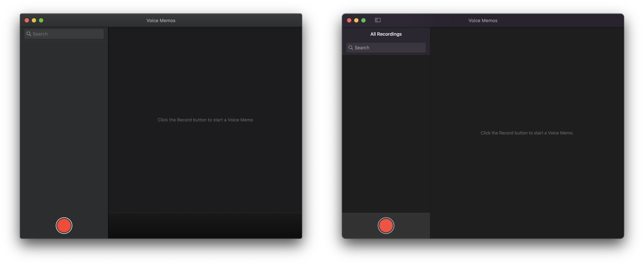Close the right Voice Memos window

tap(349, 20)
